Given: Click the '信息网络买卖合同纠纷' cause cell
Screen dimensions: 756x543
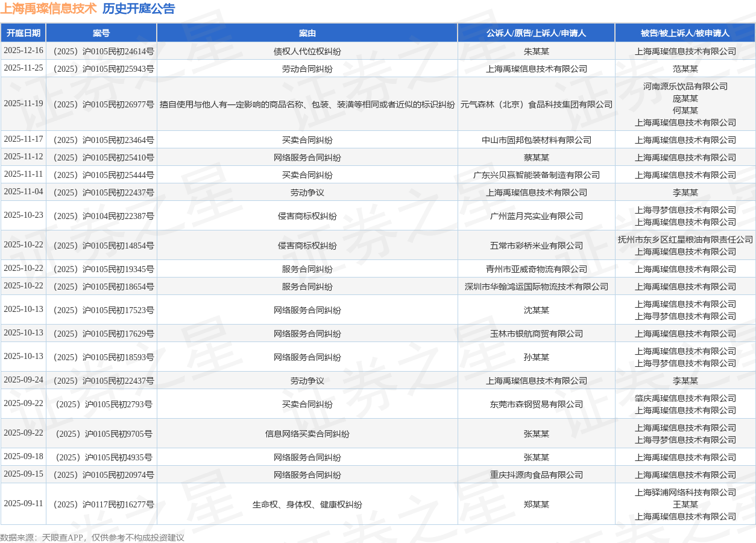Looking at the screenshot, I should coord(307,434).
